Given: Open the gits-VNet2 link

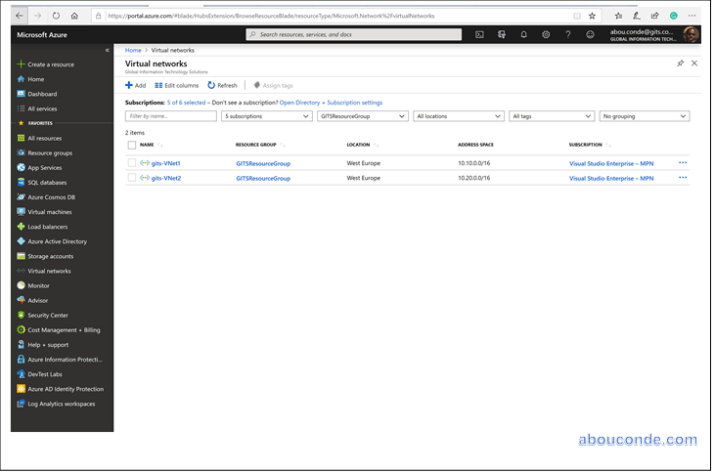Looking at the screenshot, I should (x=166, y=178).
